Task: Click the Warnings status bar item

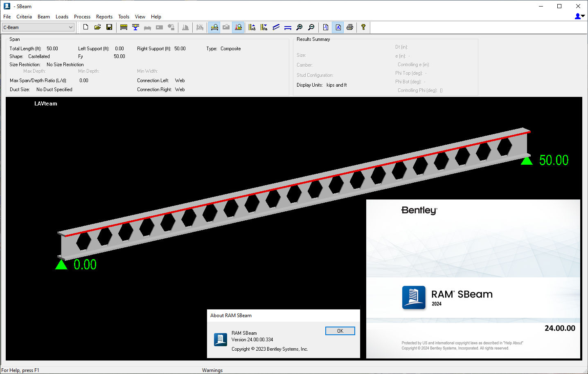Action: pyautogui.click(x=212, y=370)
